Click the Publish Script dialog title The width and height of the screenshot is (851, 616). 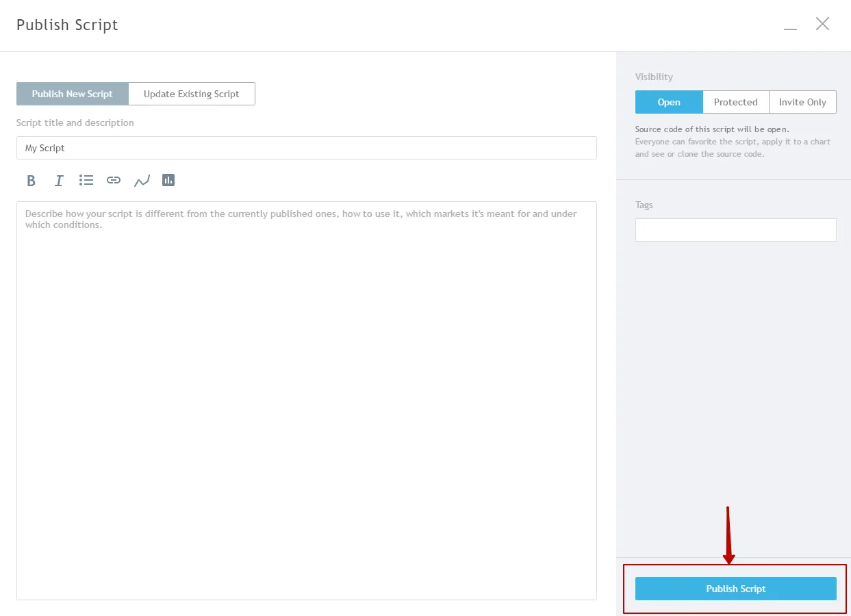[68, 25]
